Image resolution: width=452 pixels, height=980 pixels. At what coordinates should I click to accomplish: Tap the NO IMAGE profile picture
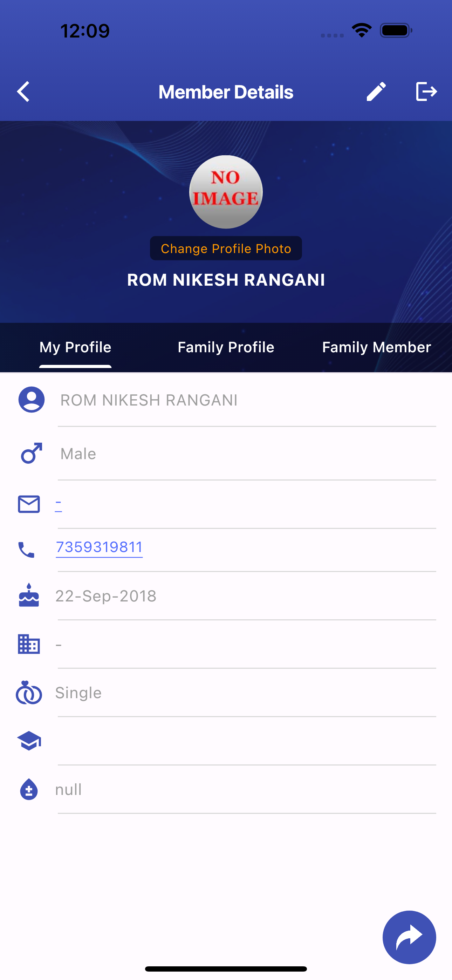coord(226,192)
